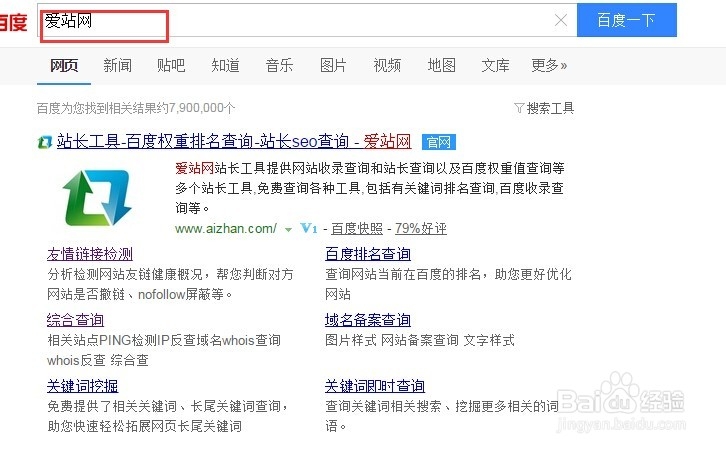Open the 音乐 tab
726x449 pixels.
coord(279,65)
